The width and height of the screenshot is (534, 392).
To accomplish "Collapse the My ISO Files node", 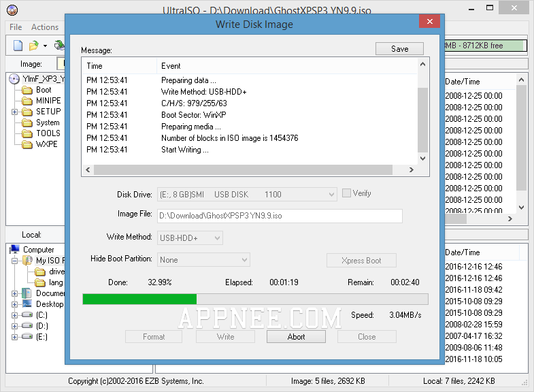I will coord(14,261).
